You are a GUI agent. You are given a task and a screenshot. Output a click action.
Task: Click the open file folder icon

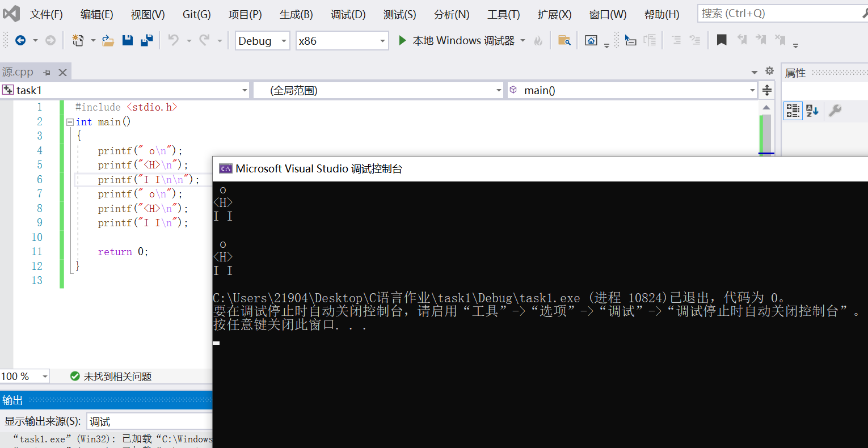108,40
